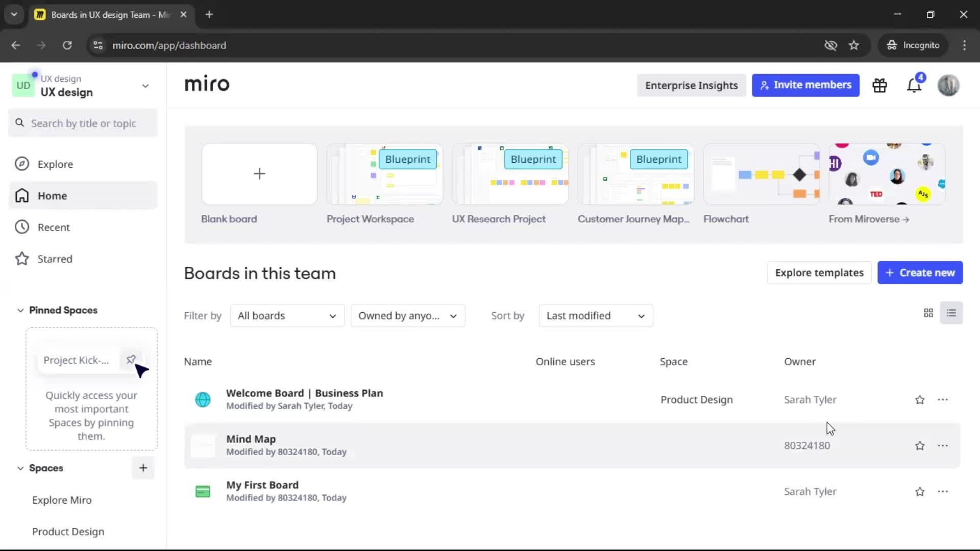Reload the browser page

[67, 45]
